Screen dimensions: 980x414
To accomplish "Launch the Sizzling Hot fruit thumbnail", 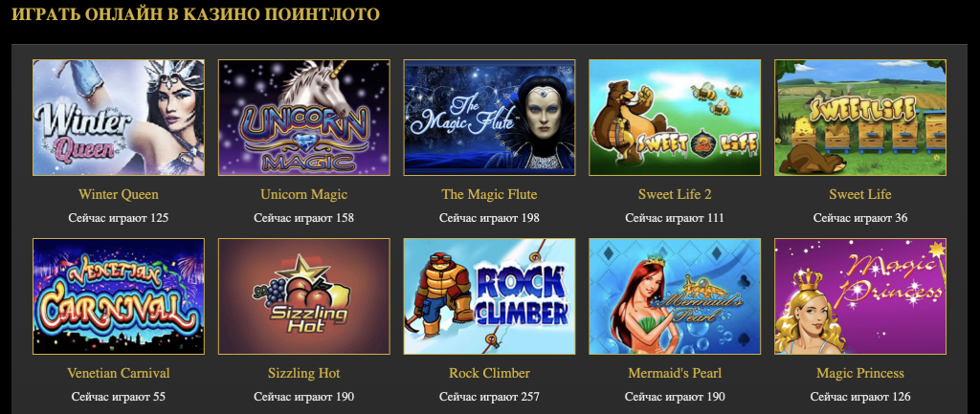I will coord(303,296).
